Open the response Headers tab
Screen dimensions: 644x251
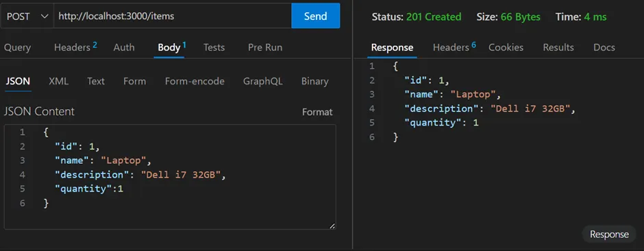pyautogui.click(x=454, y=47)
